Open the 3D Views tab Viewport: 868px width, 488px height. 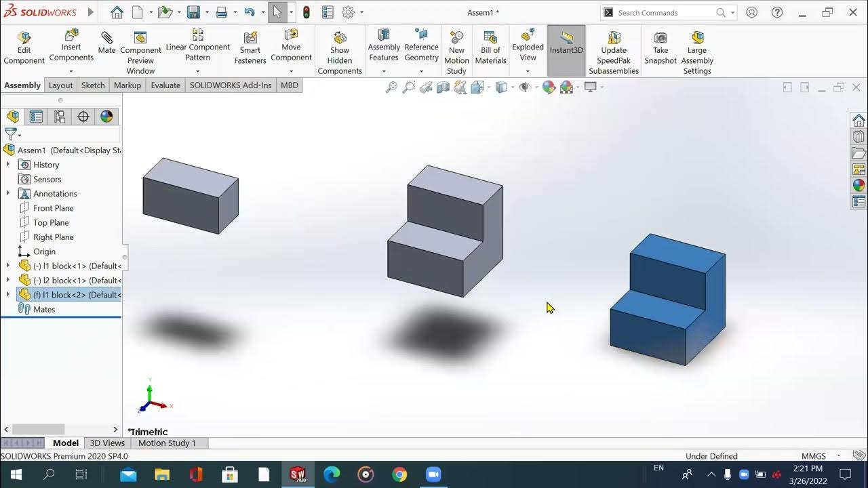tap(107, 443)
